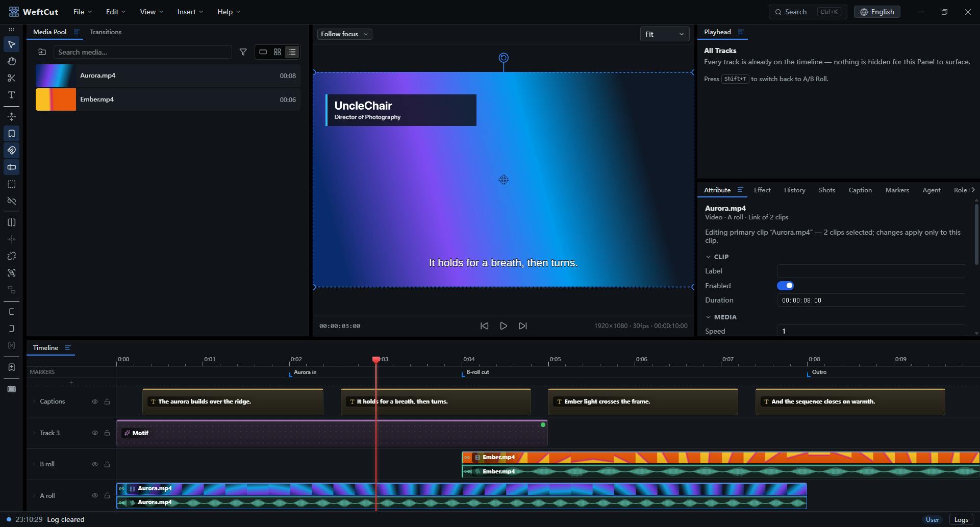The height and width of the screenshot is (527, 980).
Task: Select the scissors razor tool
Action: tap(11, 78)
